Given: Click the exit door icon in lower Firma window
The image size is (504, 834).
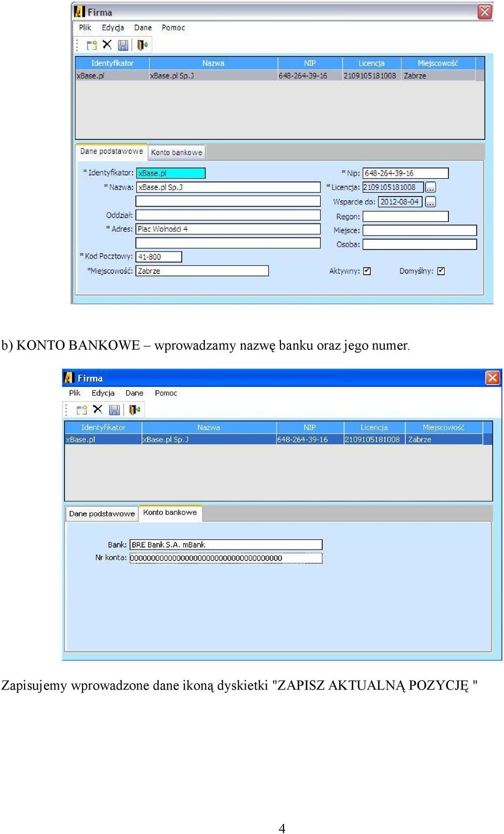Looking at the screenshot, I should pyautogui.click(x=134, y=410).
